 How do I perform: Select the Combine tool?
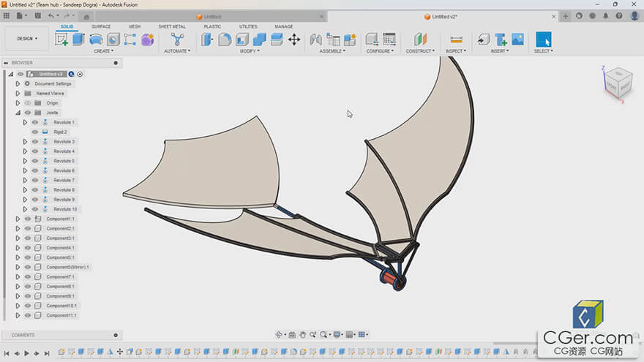click(x=259, y=39)
